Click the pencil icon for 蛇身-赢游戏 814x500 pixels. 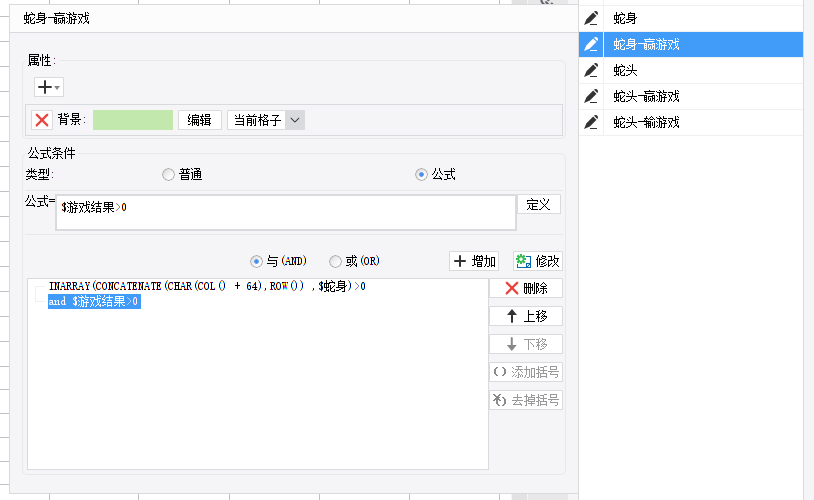pyautogui.click(x=592, y=44)
